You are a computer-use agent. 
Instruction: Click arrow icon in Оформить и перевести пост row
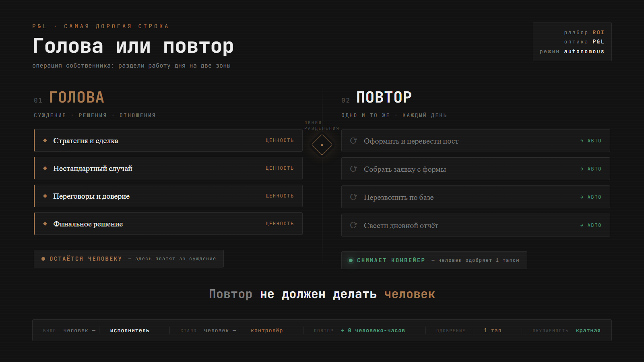[582, 141]
